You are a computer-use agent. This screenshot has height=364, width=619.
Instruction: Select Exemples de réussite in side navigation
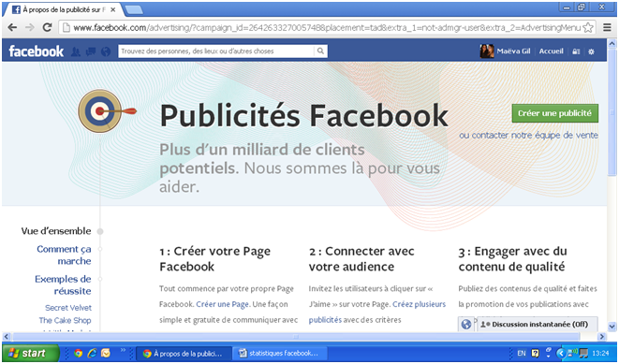click(63, 285)
